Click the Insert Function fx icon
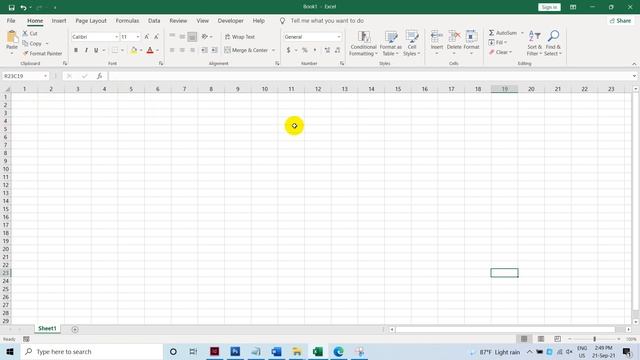 (x=99, y=76)
